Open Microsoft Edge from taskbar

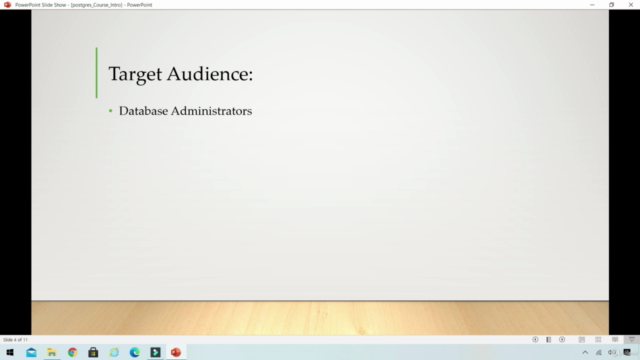click(135, 352)
